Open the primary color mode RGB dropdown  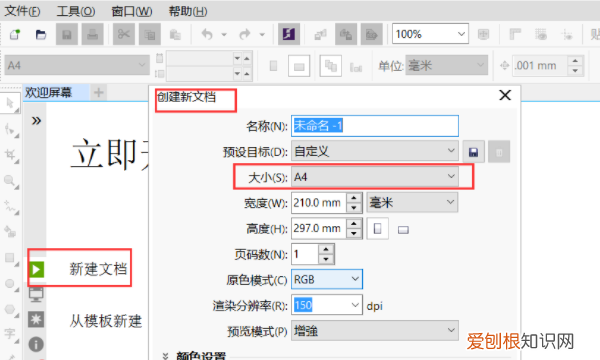(327, 279)
